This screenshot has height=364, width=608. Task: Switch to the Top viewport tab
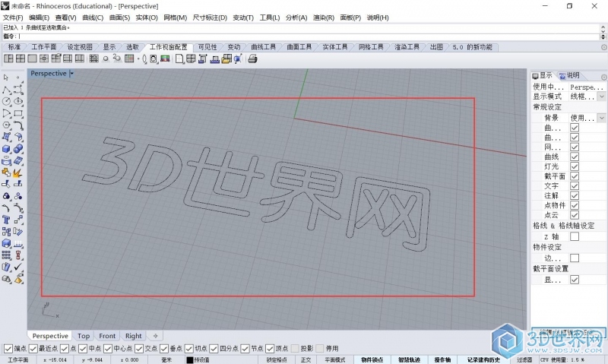coord(84,336)
